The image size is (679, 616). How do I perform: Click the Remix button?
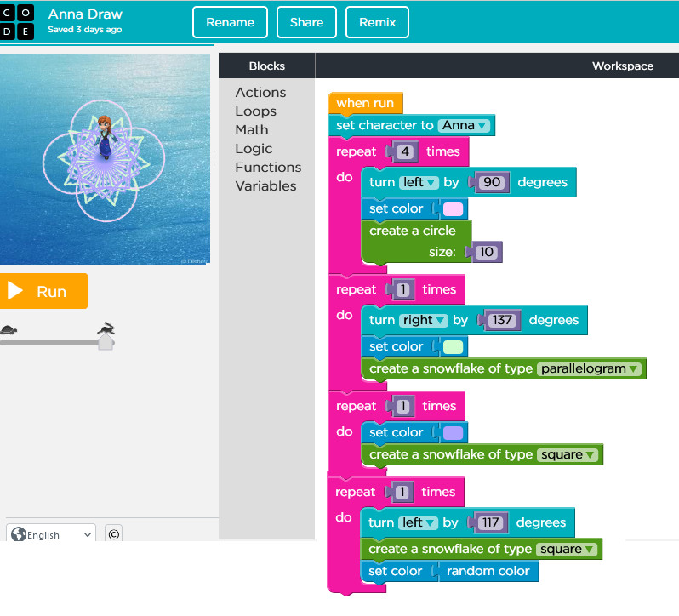377,22
